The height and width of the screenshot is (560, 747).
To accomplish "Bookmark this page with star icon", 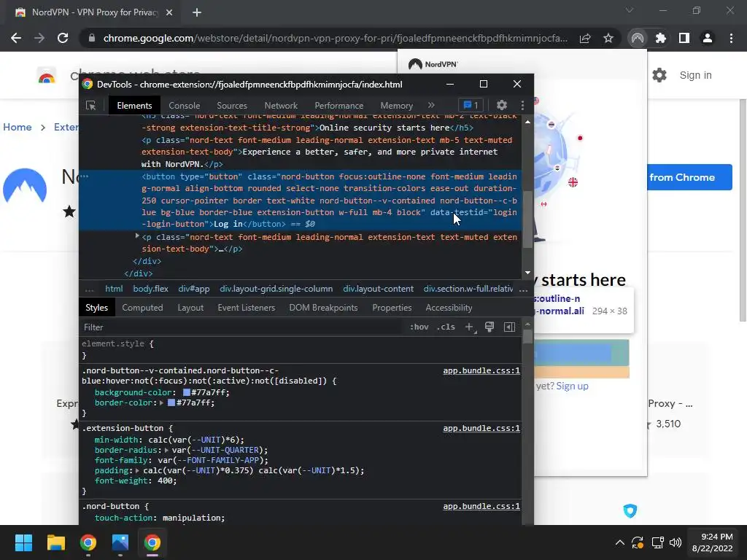I will [x=608, y=38].
